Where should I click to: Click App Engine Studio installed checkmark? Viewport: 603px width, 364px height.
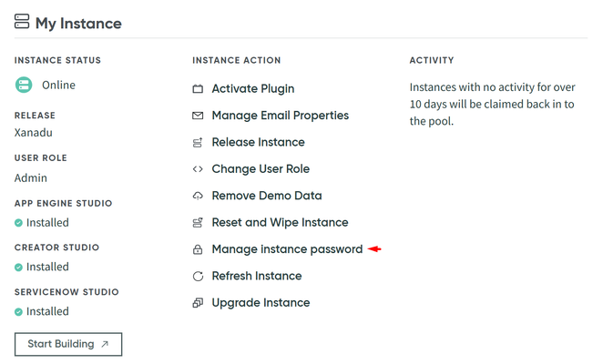pos(18,223)
